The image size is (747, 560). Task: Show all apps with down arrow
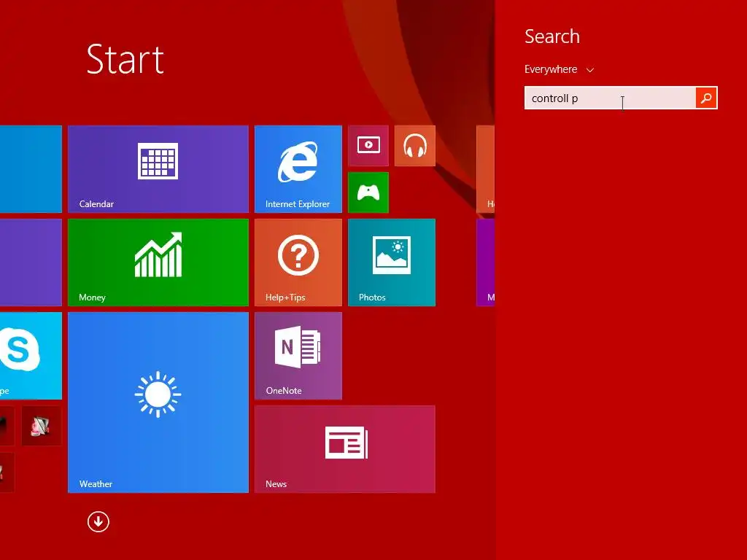point(98,521)
